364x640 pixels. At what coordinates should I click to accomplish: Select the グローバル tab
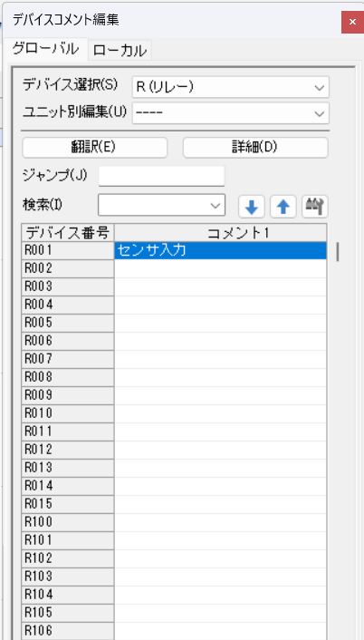click(45, 49)
